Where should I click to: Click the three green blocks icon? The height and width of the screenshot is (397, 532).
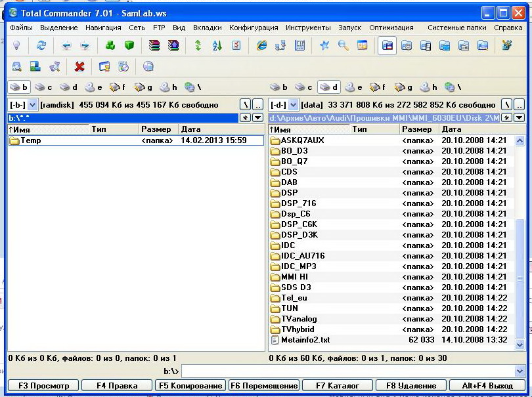(x=110, y=45)
